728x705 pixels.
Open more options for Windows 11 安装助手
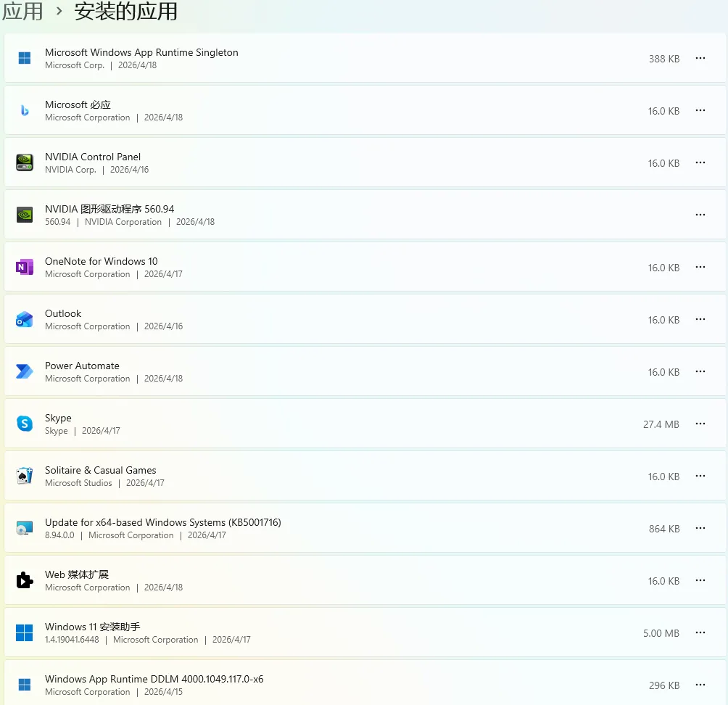700,632
